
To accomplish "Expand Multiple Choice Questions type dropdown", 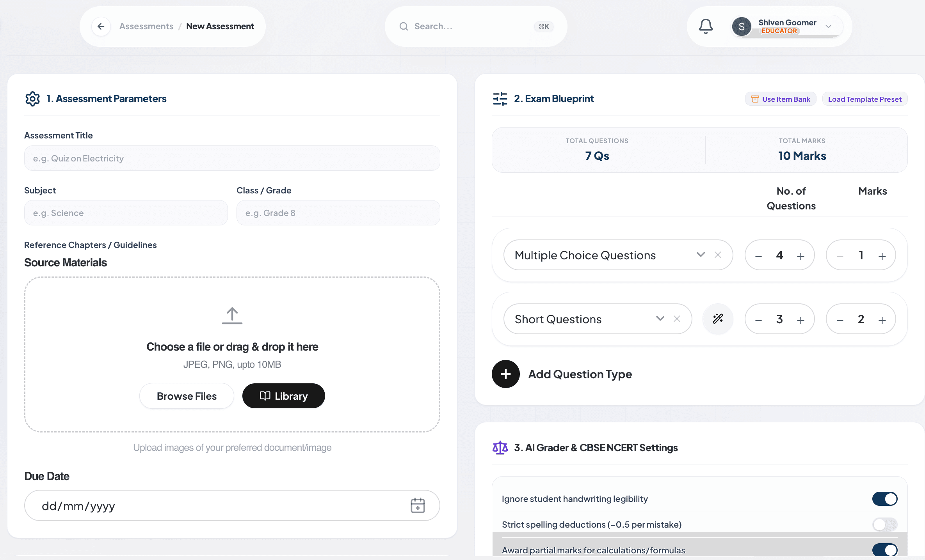I will [x=701, y=255].
